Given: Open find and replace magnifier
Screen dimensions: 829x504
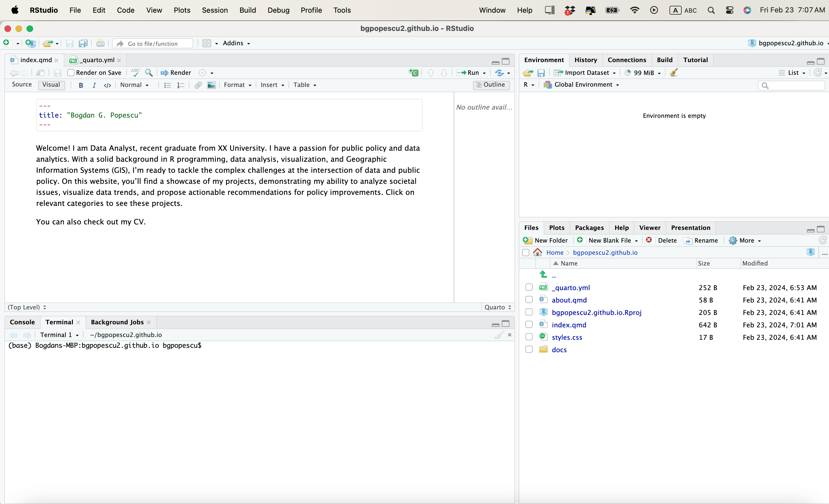Looking at the screenshot, I should point(149,73).
